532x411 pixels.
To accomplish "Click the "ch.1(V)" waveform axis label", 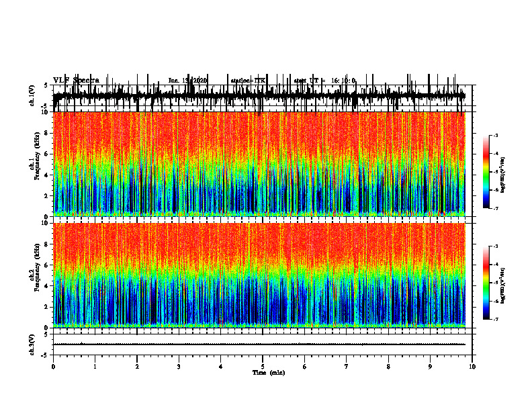I will point(32,95).
